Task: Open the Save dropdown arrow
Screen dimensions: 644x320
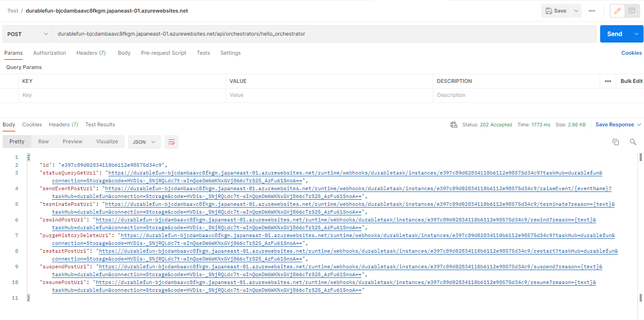Action: [x=576, y=11]
